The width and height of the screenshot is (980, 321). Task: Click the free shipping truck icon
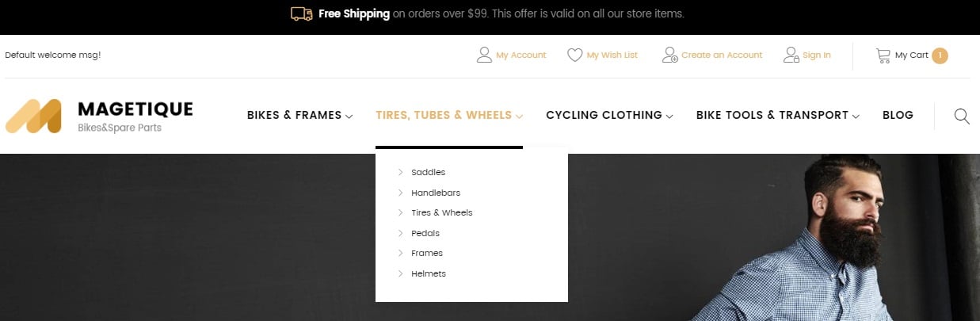[302, 13]
